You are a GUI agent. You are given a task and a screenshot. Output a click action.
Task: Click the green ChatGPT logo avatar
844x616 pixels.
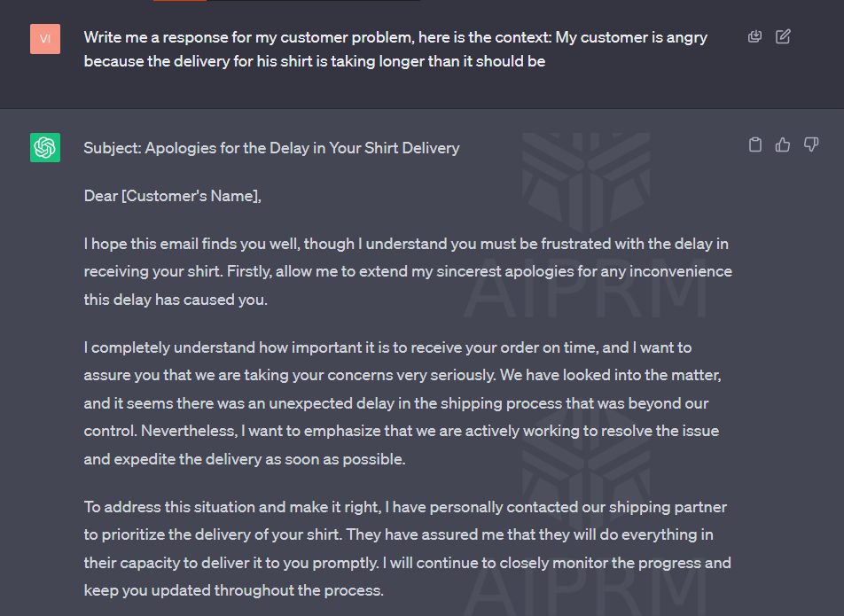[45, 147]
